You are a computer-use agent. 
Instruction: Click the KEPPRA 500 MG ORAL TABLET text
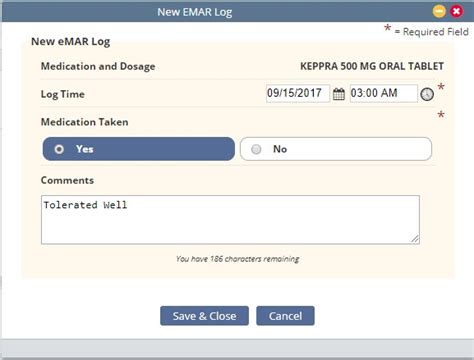click(x=372, y=66)
